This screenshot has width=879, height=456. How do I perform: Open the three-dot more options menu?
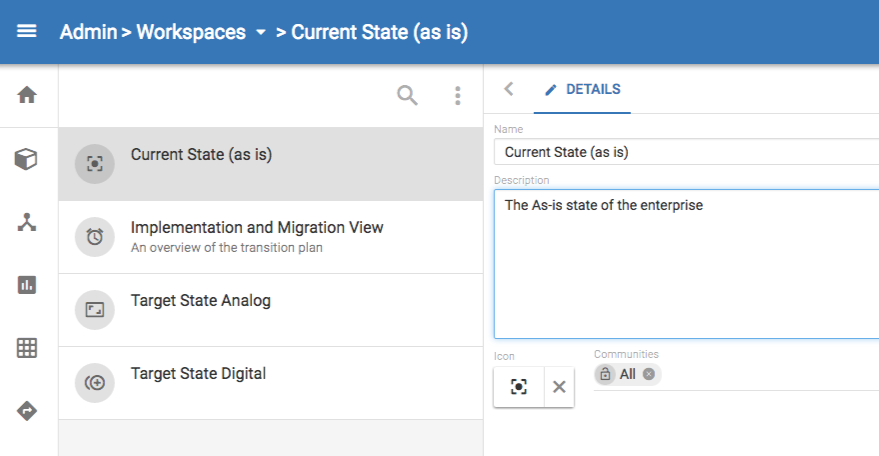coord(458,95)
